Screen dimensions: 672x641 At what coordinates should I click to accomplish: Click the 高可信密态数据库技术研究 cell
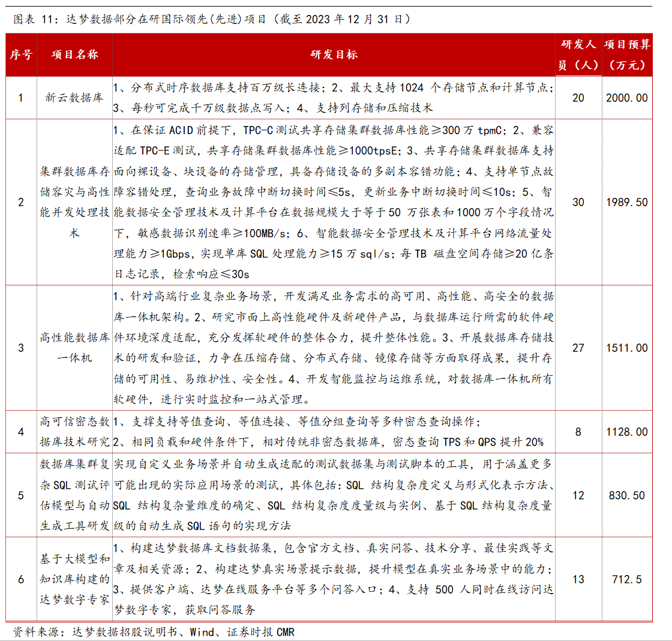pos(74,432)
